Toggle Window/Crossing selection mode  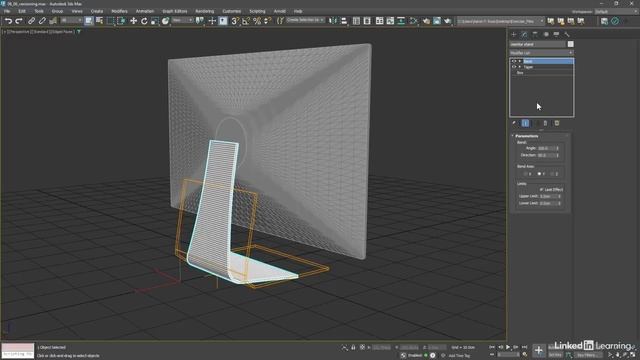[121, 21]
